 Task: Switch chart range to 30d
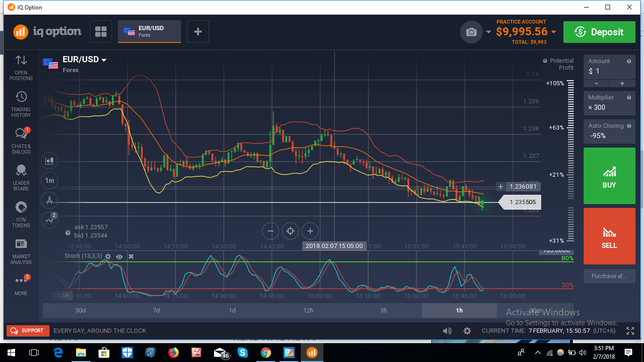[x=81, y=310]
